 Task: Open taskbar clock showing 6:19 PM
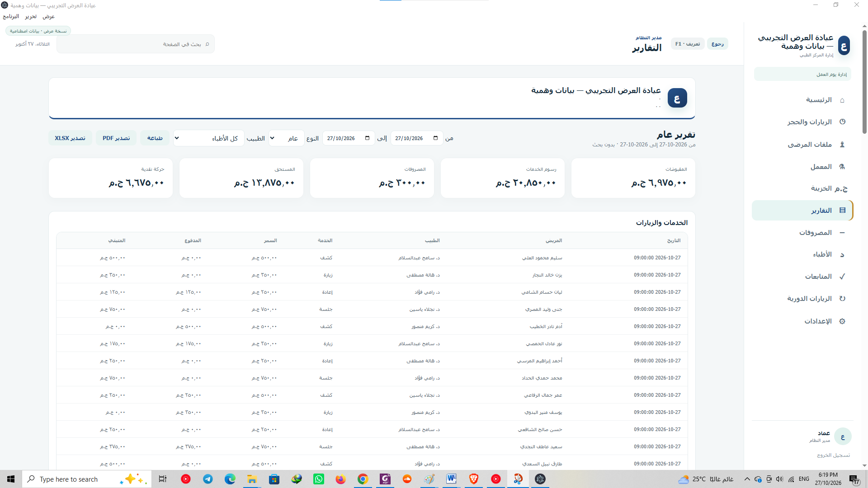[x=828, y=479]
